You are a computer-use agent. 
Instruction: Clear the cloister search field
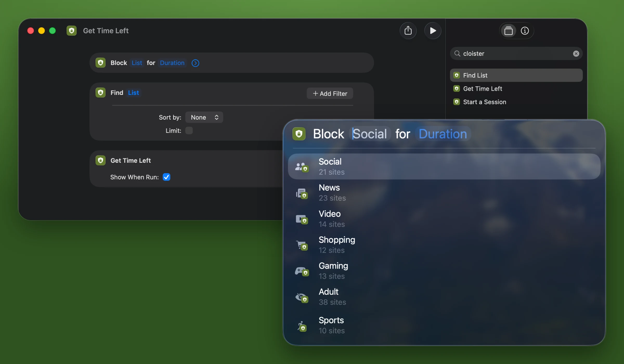(x=576, y=54)
